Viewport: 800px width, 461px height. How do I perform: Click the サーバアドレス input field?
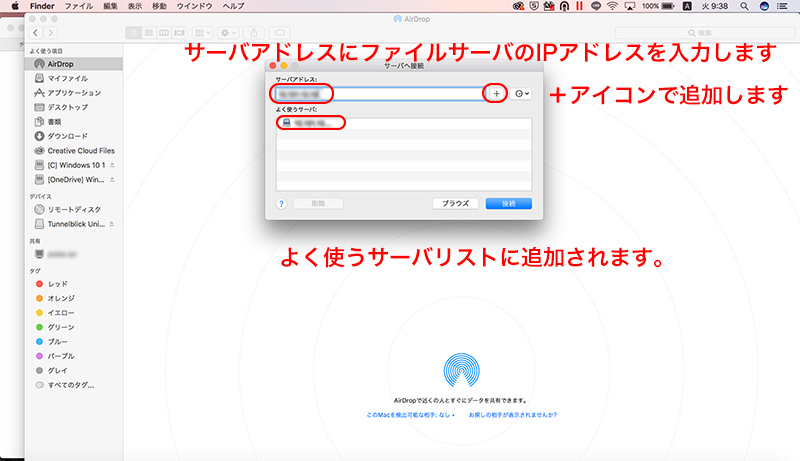tap(380, 94)
